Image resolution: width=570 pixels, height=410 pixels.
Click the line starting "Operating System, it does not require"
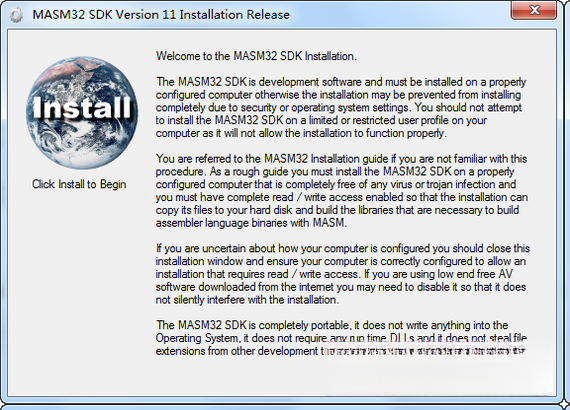click(x=341, y=338)
